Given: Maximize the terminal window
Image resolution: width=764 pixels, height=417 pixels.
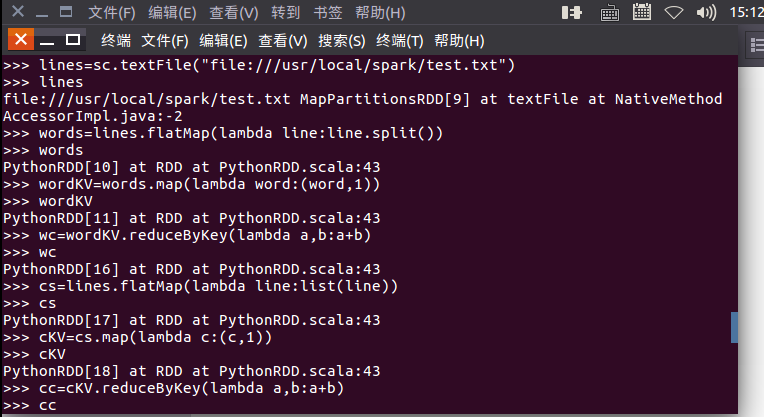Looking at the screenshot, I should tap(72, 40).
